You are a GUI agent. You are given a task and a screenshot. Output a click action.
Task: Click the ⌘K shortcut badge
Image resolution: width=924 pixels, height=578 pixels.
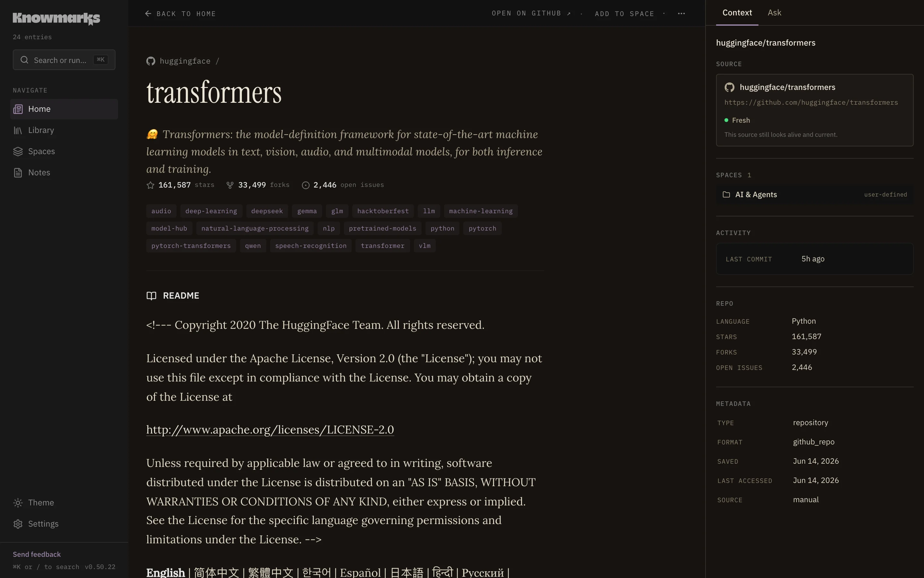(101, 60)
